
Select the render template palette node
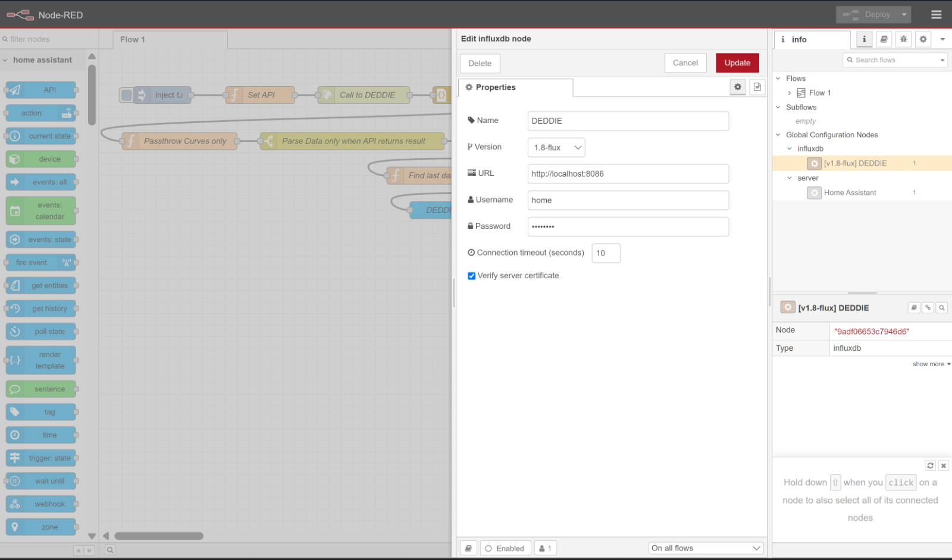[x=41, y=360]
